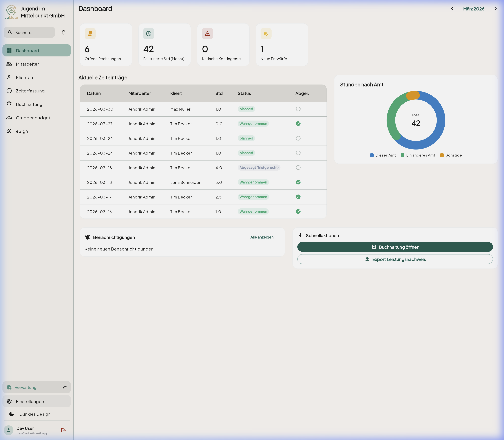The width and height of the screenshot is (504, 440).
Task: Click the Sonstige legend swatch in the chart
Action: (442, 155)
